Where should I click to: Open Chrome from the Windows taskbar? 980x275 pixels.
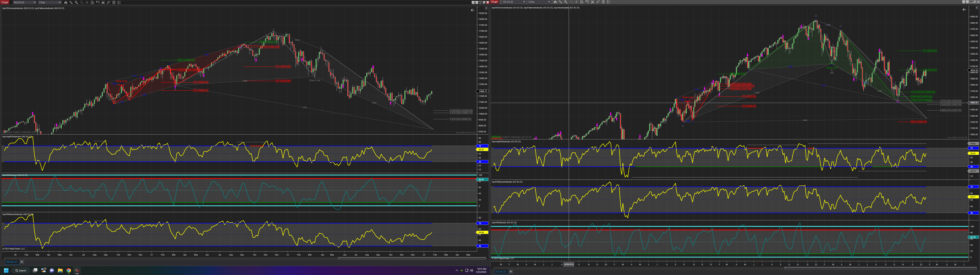(69, 270)
